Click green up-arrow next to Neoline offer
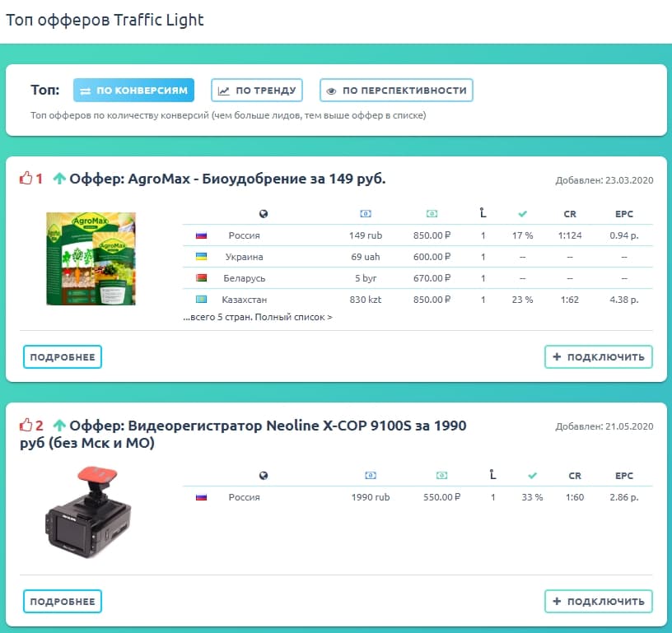 (59, 426)
